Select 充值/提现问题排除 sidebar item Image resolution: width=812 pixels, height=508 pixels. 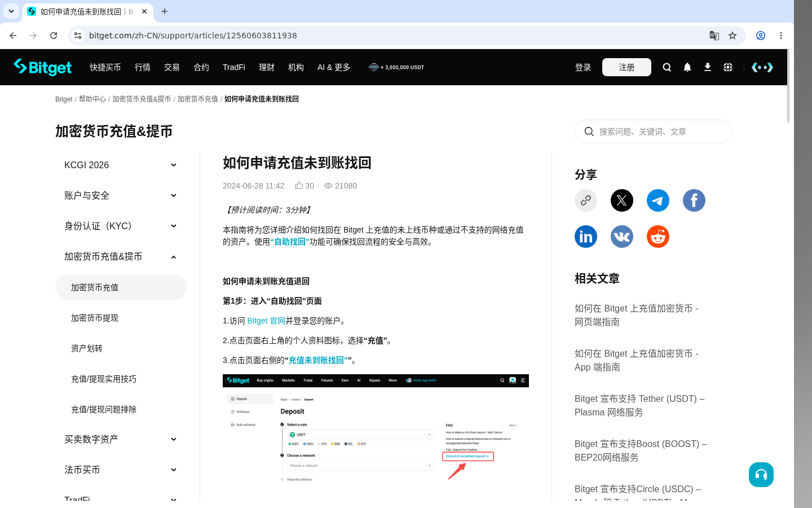(x=121, y=409)
